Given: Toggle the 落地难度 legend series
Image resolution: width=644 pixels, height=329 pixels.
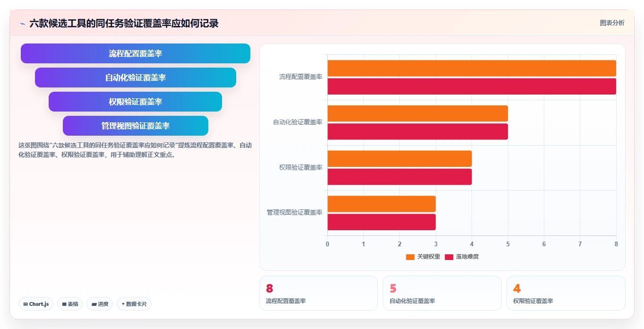Looking at the screenshot, I should [x=462, y=257].
